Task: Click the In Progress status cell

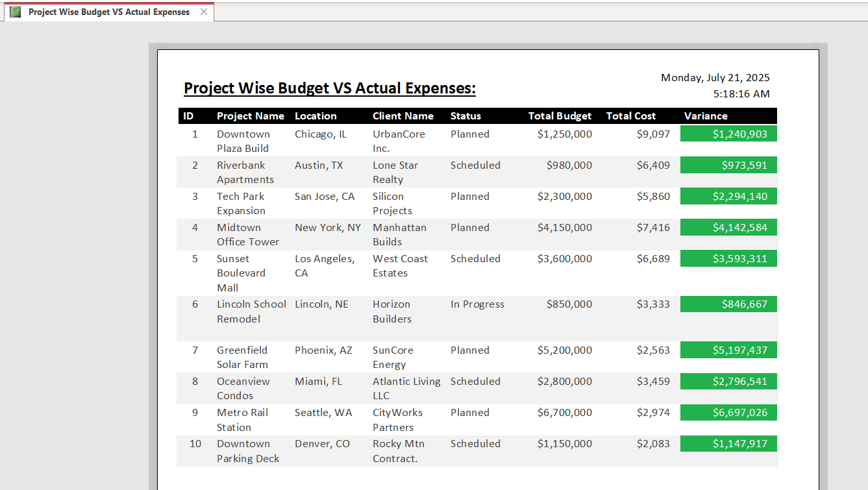Action: click(477, 304)
